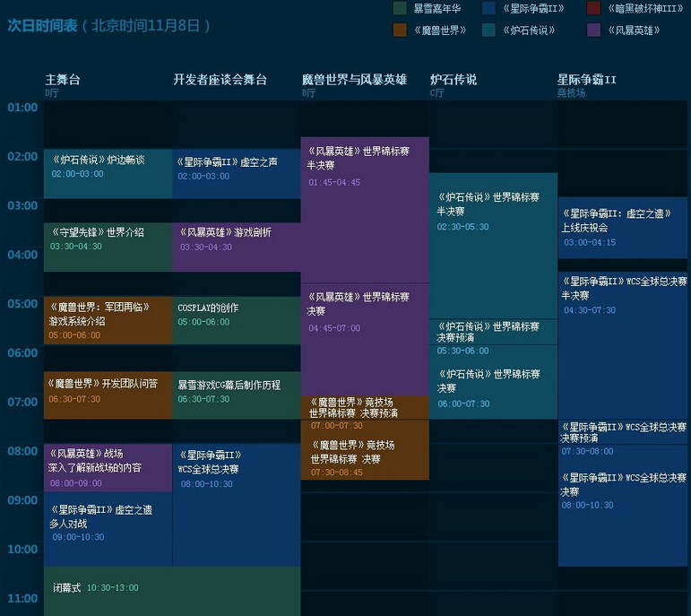Viewport: 691px width, 616px height.
Task: Open the 虚空之遗 多人对战 09:00-10:30 event
Action: tap(108, 529)
